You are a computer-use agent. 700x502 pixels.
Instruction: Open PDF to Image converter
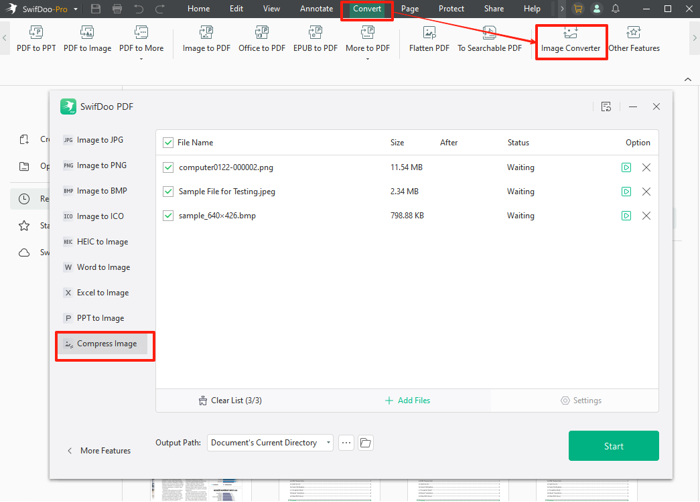(87, 39)
